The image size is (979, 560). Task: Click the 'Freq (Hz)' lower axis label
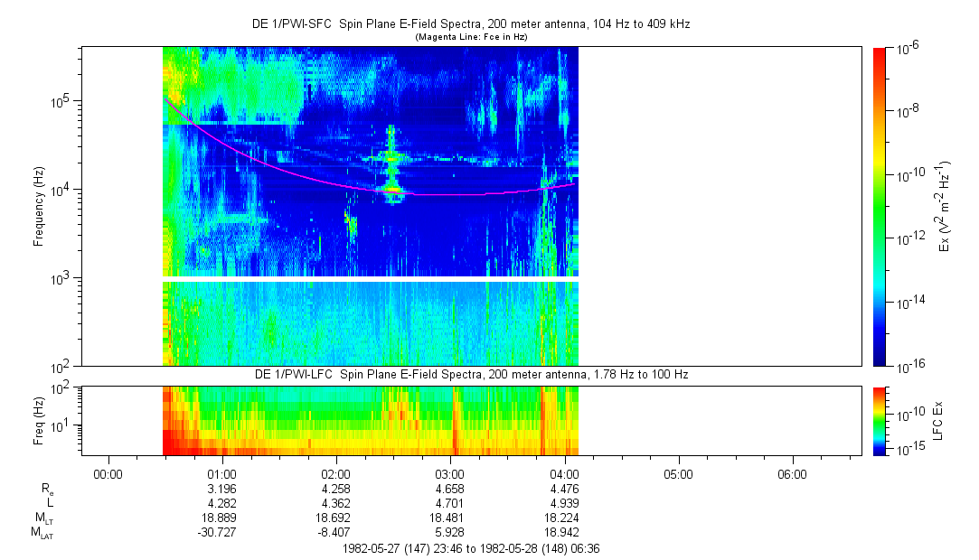coord(39,420)
